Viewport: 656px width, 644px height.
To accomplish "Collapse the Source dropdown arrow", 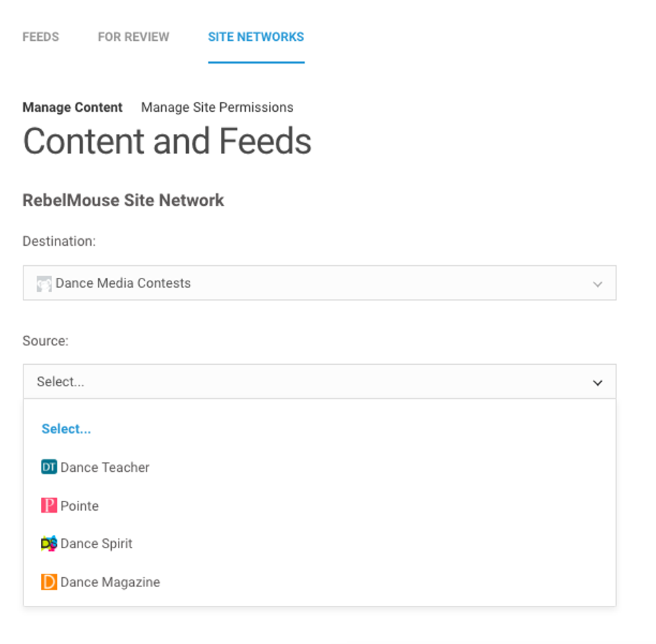I will [597, 382].
